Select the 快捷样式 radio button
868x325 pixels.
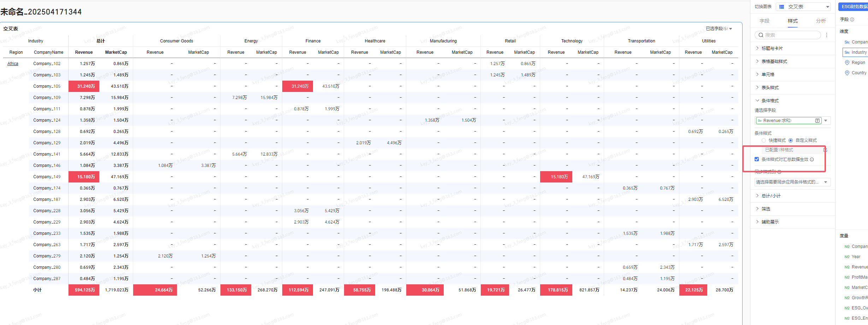[764, 140]
